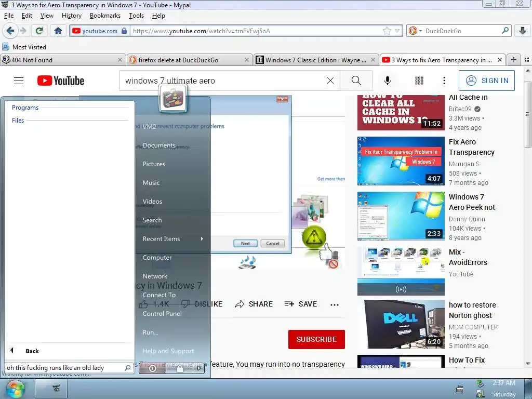Open the Britec09 channel name

[460, 109]
